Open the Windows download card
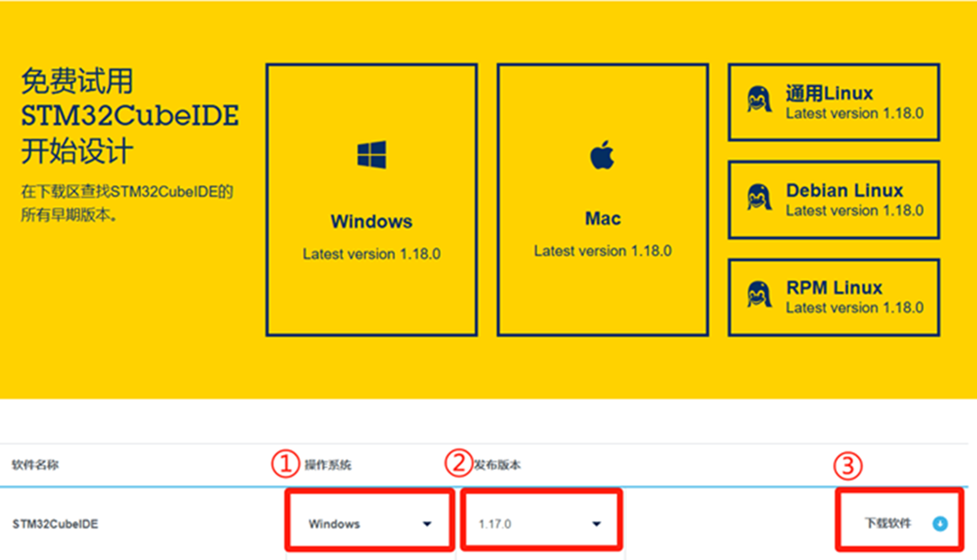This screenshot has width=977, height=560. pyautogui.click(x=372, y=199)
